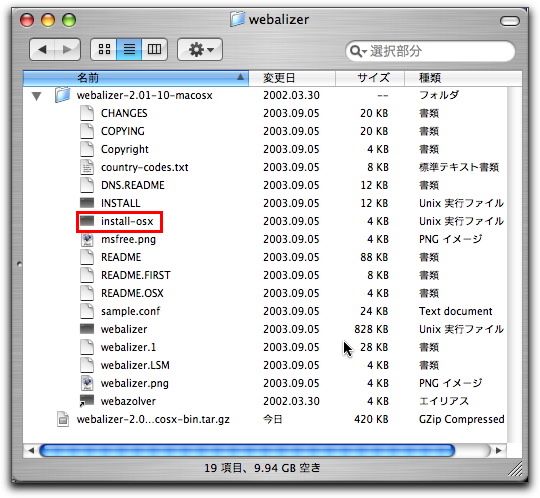The height and width of the screenshot is (498, 540).
Task: Sort by the サイズ column header
Action: click(x=370, y=78)
